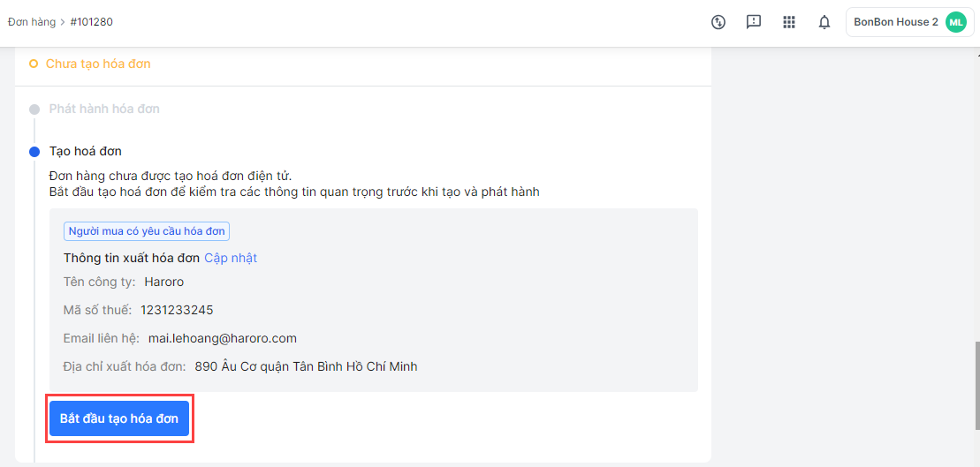
Task: Click Chưa tạo hóa đơn status label
Action: (x=98, y=64)
